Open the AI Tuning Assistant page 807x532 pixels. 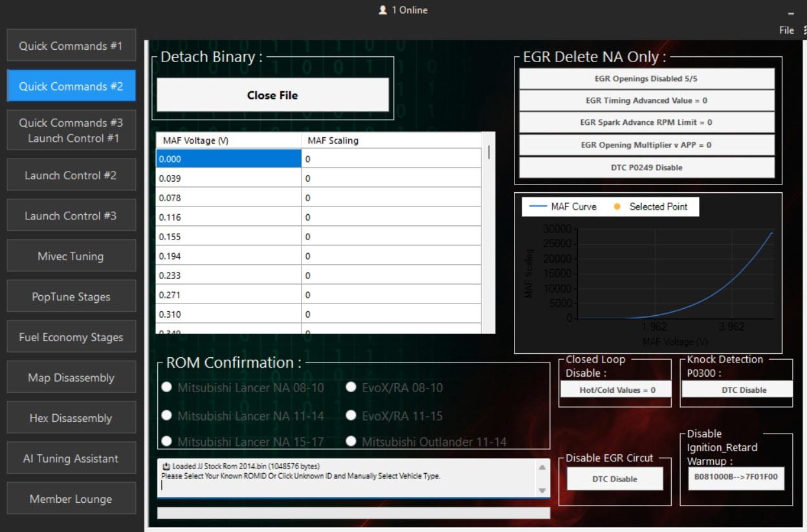pyautogui.click(x=71, y=459)
